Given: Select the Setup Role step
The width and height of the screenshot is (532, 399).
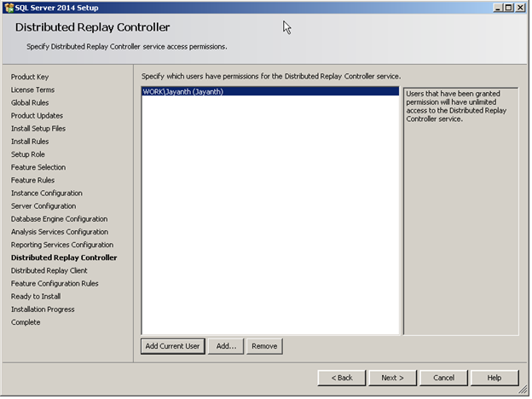Looking at the screenshot, I should [x=28, y=154].
